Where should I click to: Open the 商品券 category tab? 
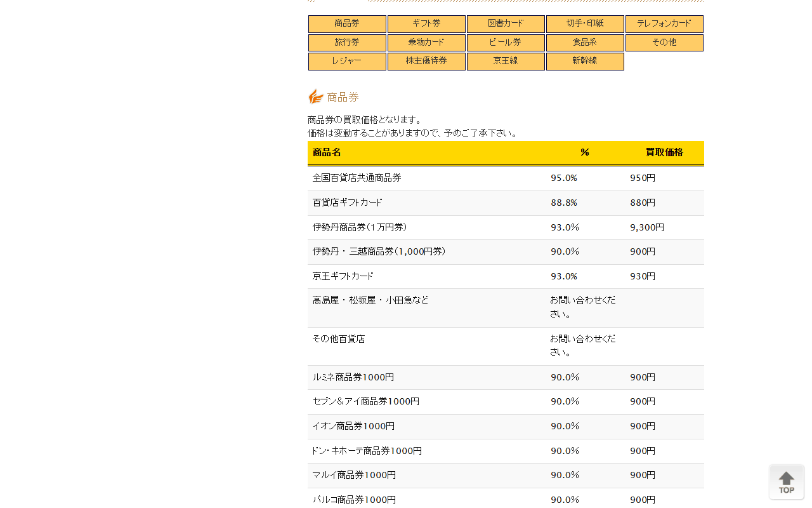[x=347, y=23]
